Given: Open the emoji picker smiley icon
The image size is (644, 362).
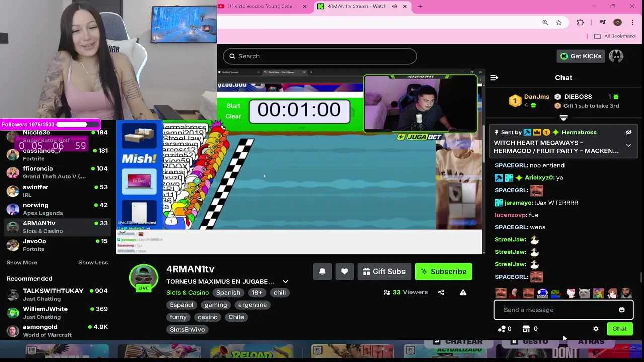Looking at the screenshot, I should (x=622, y=310).
